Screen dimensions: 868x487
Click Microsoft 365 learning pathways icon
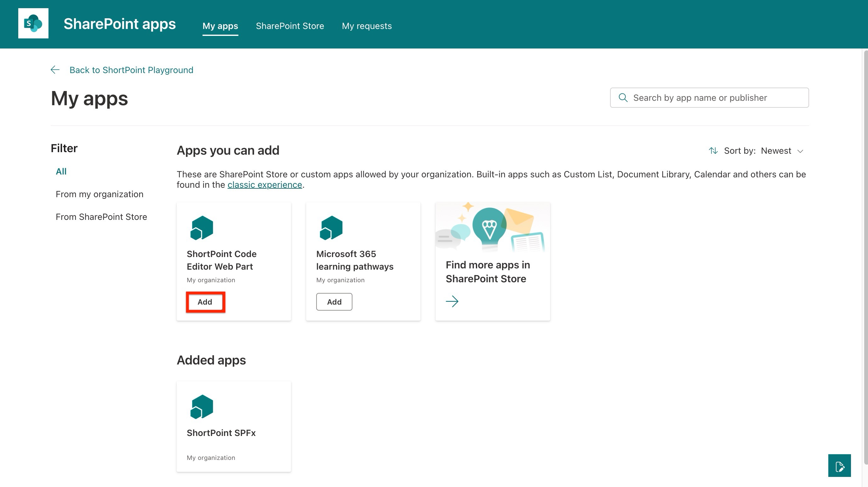coord(331,228)
